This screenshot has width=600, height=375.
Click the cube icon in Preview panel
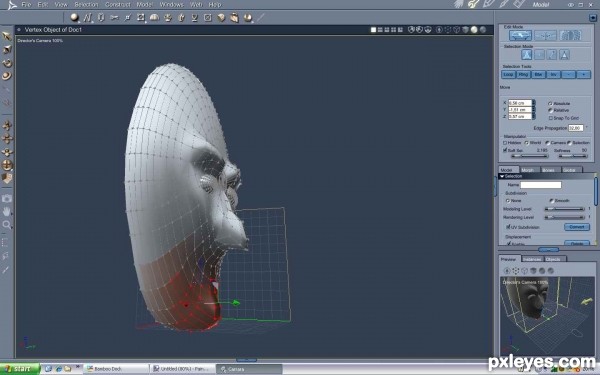coord(525,271)
